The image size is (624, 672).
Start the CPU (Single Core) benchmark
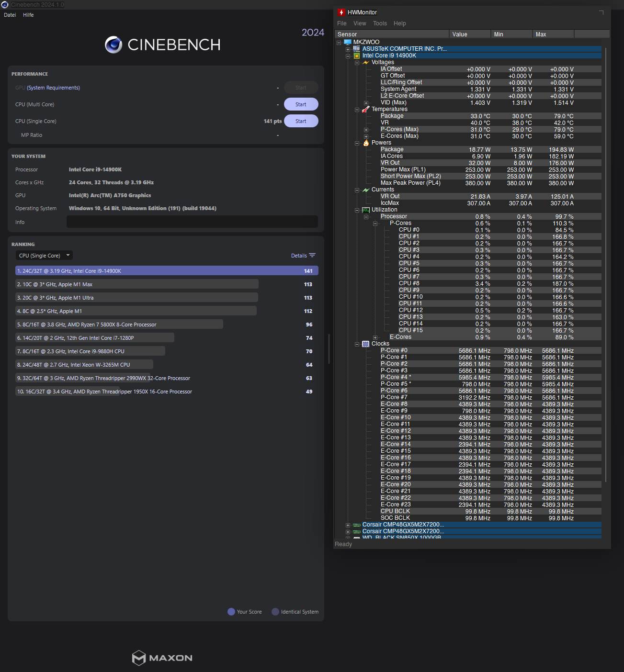301,121
